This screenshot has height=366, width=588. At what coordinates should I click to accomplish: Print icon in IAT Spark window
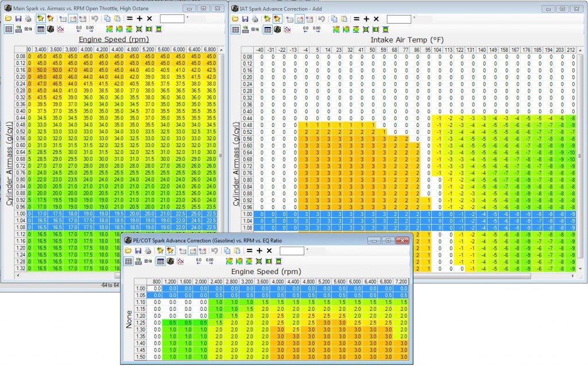(255, 19)
